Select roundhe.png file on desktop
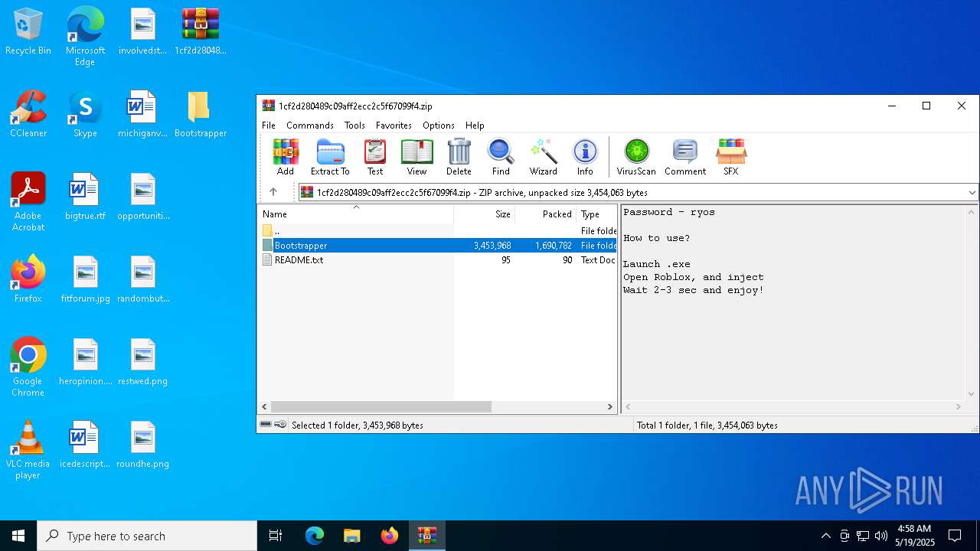The width and height of the screenshot is (980, 551). [142, 445]
